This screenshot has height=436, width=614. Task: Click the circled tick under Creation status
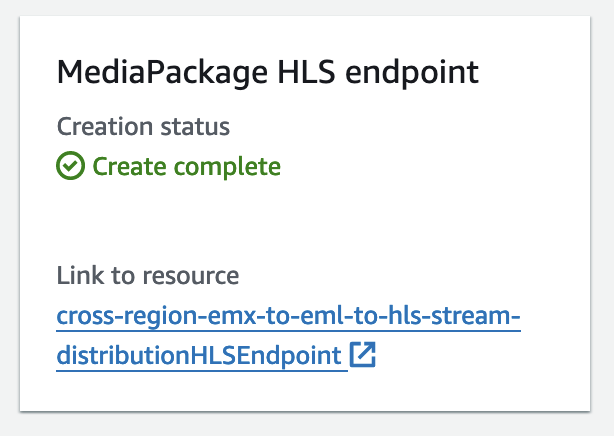pos(71,166)
